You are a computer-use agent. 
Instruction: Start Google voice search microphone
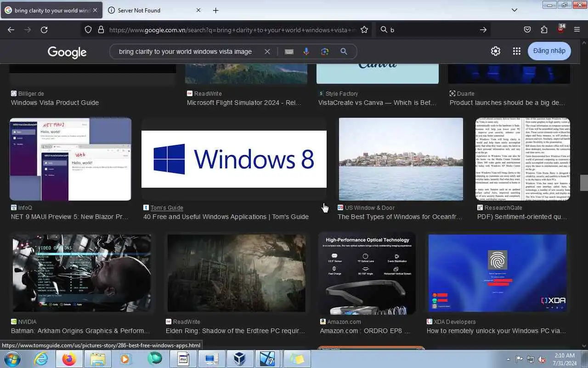click(x=306, y=52)
